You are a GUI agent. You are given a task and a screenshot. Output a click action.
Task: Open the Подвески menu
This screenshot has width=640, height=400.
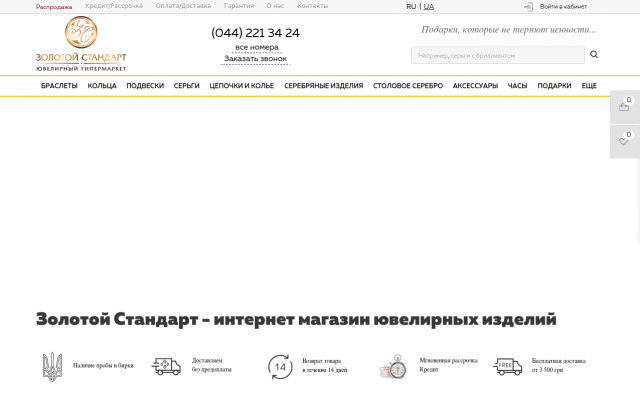[x=145, y=86]
